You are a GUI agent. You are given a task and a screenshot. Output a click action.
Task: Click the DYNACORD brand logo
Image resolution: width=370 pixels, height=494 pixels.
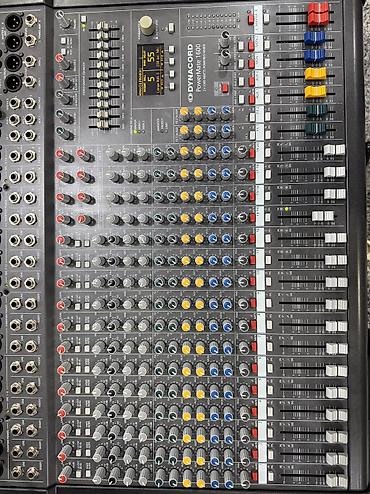tap(190, 73)
